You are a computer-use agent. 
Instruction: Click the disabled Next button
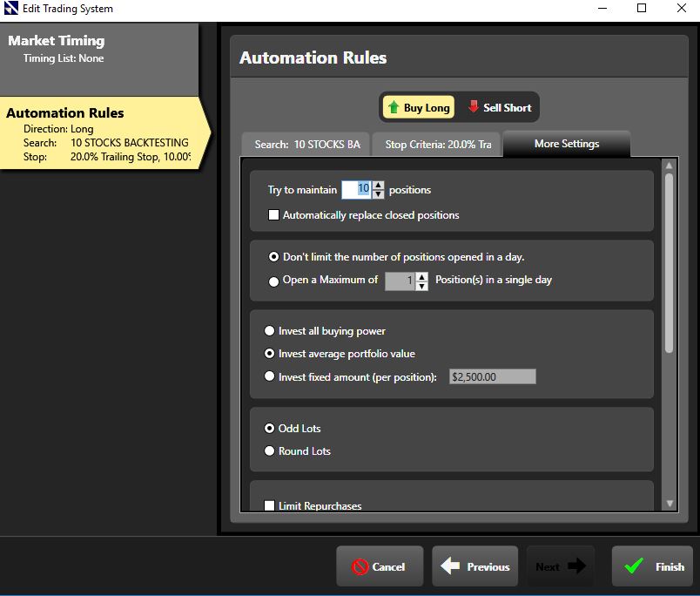click(x=561, y=566)
